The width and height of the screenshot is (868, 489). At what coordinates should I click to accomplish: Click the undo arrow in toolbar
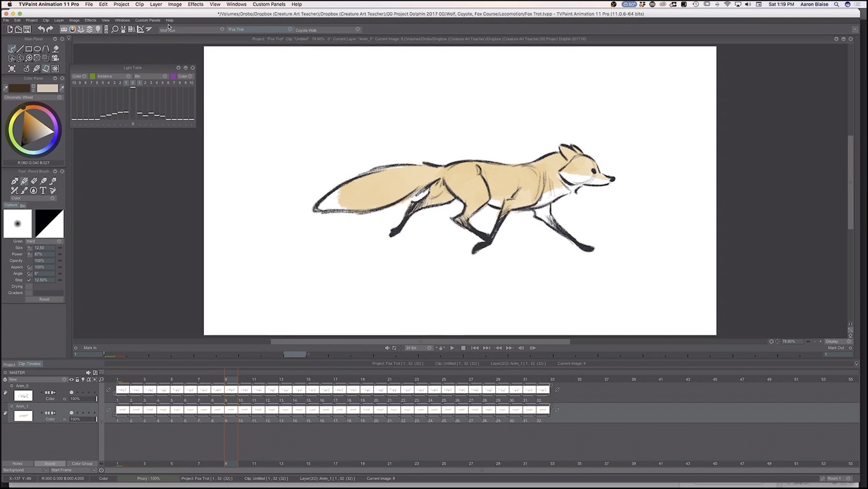coord(41,29)
